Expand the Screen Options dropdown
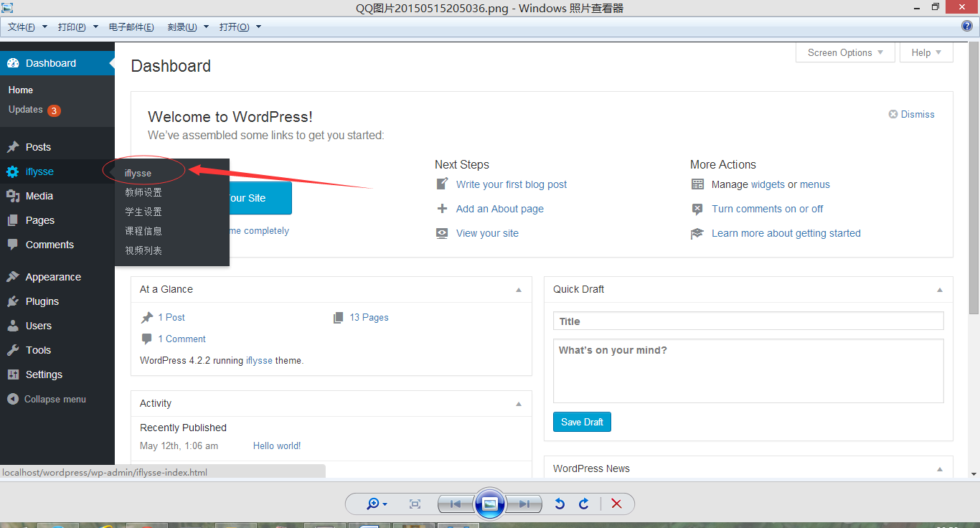The image size is (980, 528). tap(845, 52)
